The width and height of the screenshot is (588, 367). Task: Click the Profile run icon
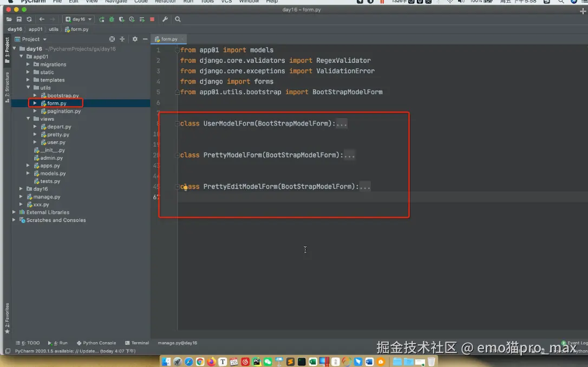[132, 19]
